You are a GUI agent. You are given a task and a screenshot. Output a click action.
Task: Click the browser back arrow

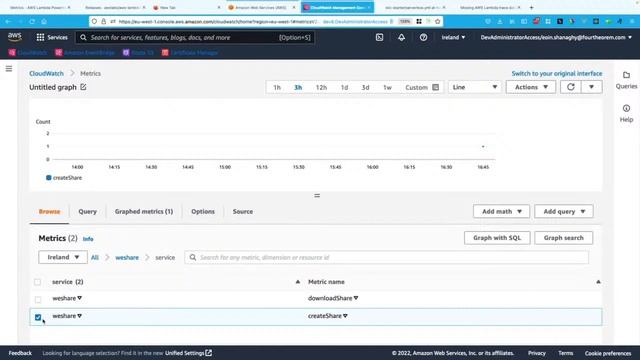9,21
